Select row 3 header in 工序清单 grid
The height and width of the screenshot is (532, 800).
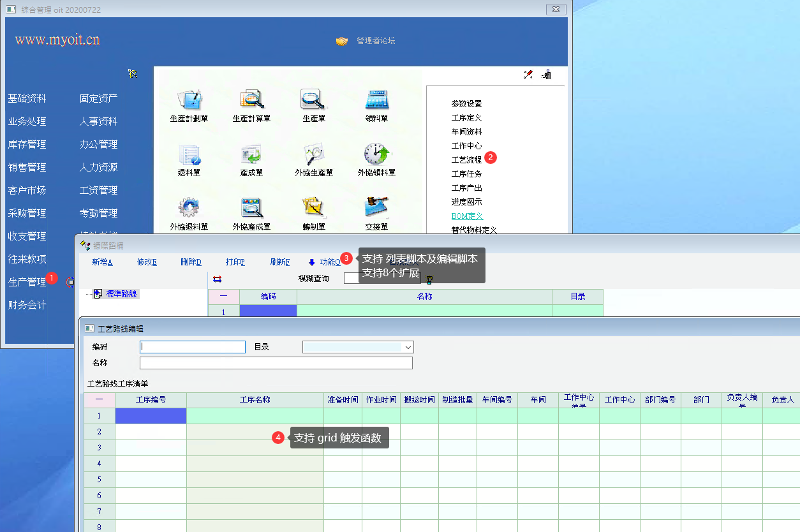point(99,448)
